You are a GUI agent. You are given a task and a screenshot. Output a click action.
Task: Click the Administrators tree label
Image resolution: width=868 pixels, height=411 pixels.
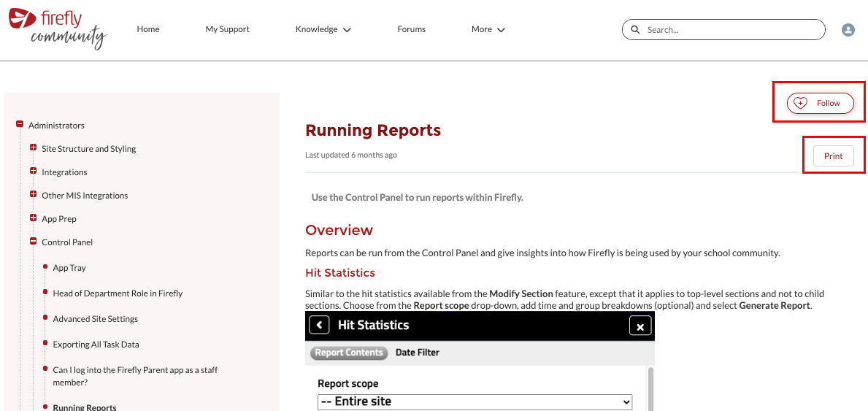pyautogui.click(x=56, y=125)
